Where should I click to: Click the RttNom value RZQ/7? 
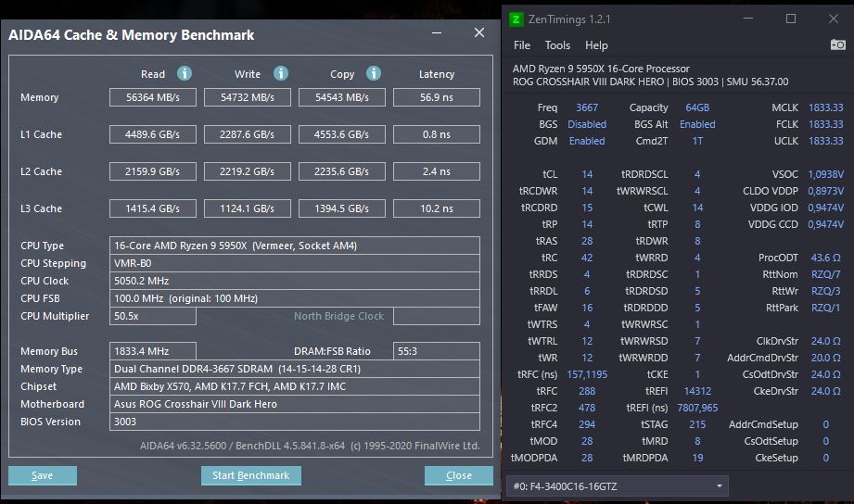[x=825, y=274]
